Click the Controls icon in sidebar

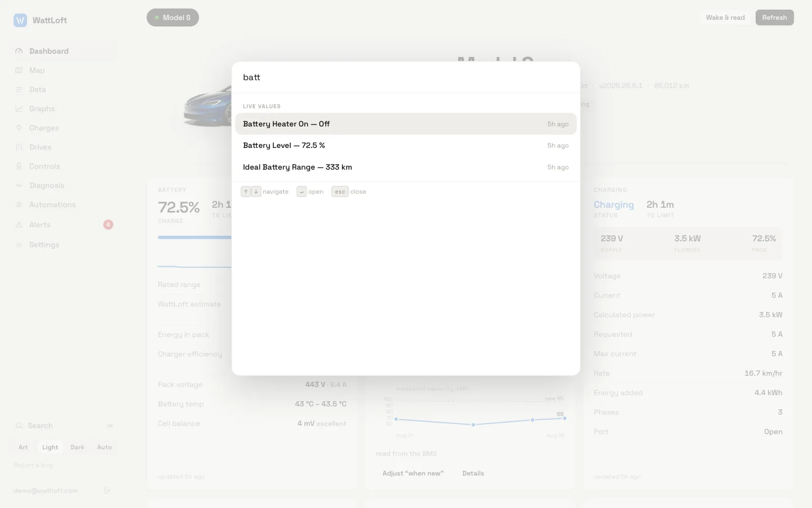(19, 166)
